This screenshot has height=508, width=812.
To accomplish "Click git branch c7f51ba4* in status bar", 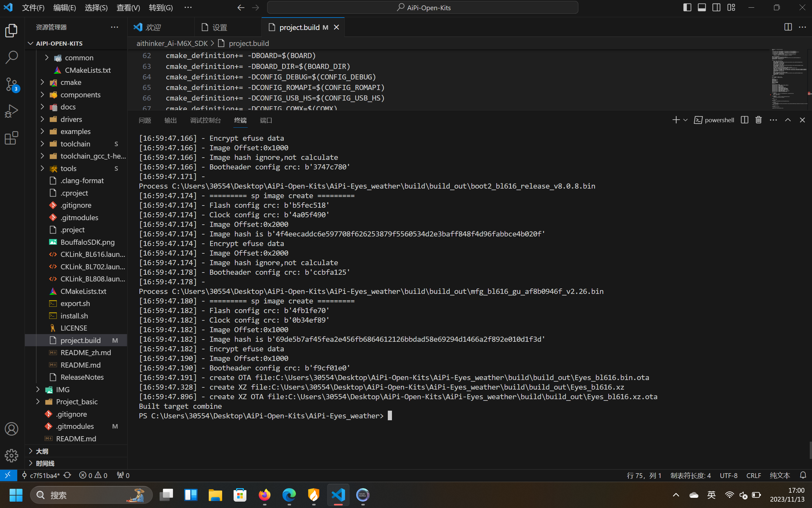I will (41, 475).
